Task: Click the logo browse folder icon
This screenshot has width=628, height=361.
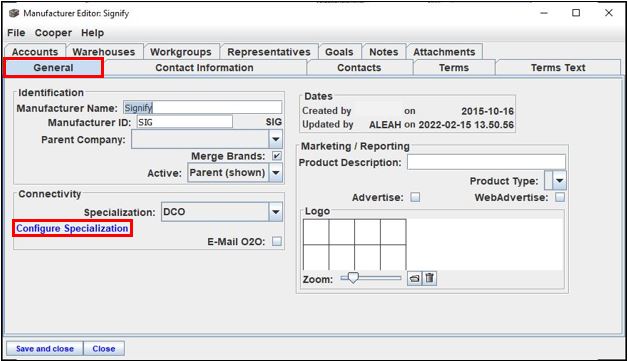Action: [415, 278]
